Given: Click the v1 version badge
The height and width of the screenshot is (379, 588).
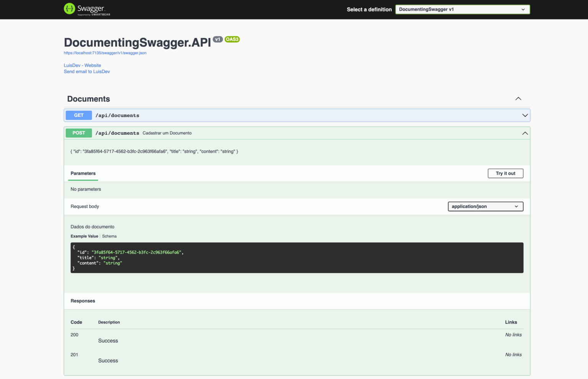Looking at the screenshot, I should click(x=218, y=39).
